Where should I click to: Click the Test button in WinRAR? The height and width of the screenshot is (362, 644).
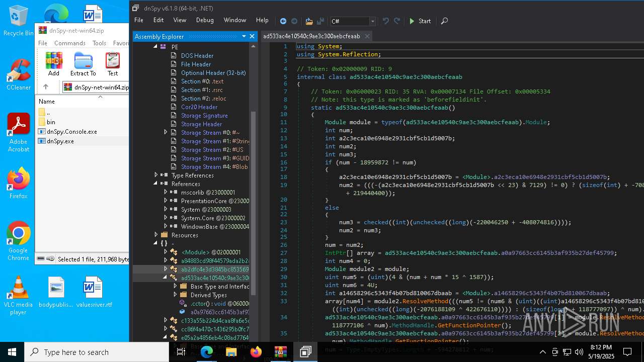point(113,64)
